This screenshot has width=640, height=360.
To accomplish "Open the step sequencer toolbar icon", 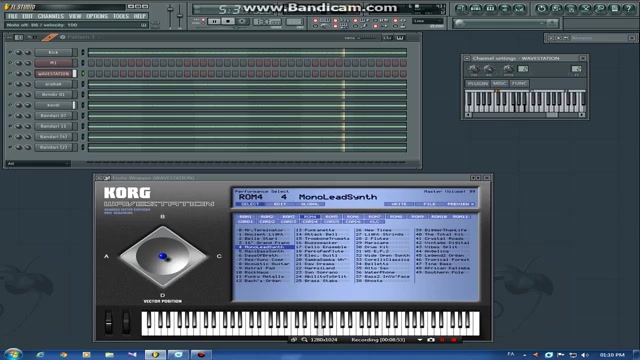I will (x=476, y=9).
